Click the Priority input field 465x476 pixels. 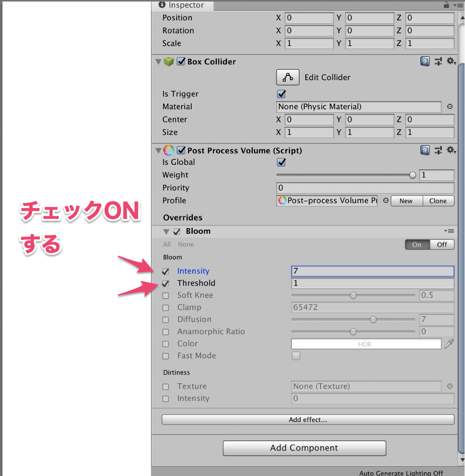pos(365,188)
